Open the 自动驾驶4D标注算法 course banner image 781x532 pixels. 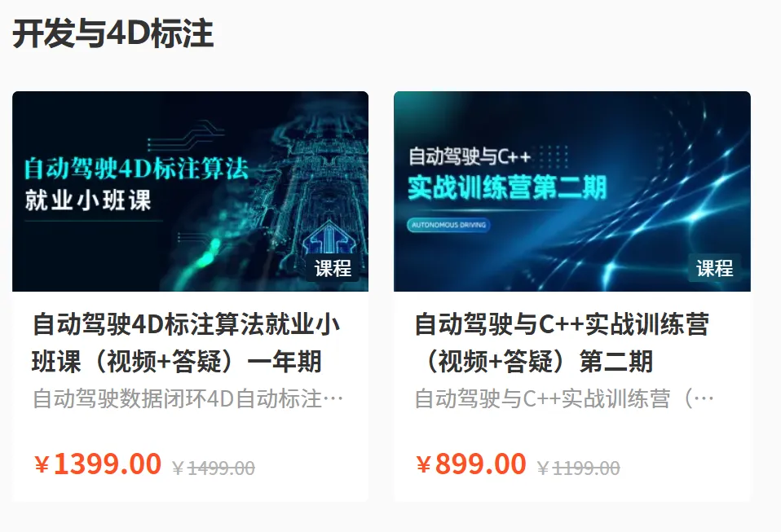pos(190,191)
